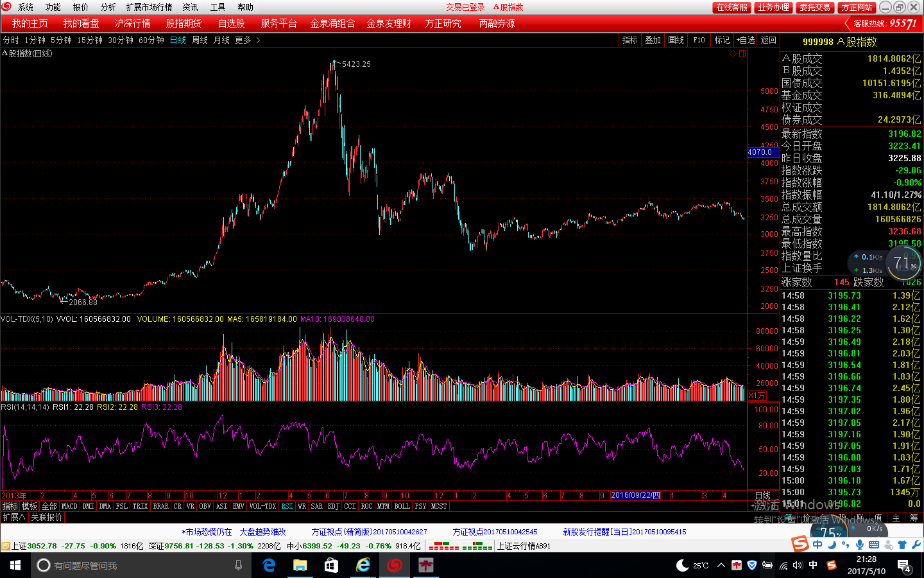Viewport: 924px width, 578px height.
Task: Click the highlighted date marker 2016/09/22
Action: point(635,495)
